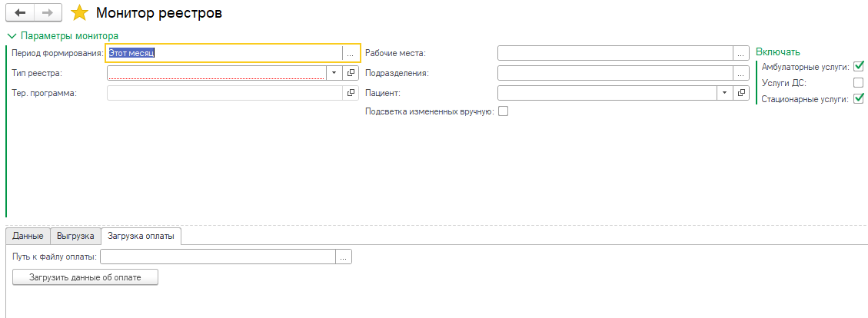Enable Подсветка измененных вручную checkbox

504,111
